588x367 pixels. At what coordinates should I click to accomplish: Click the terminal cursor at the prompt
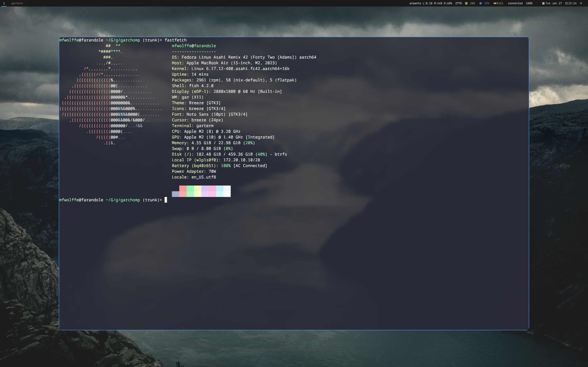[x=166, y=200]
